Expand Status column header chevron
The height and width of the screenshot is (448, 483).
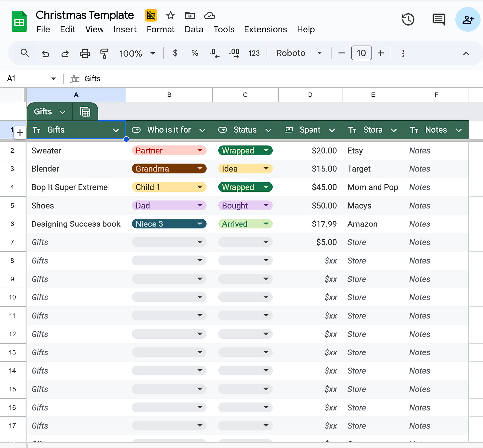[268, 130]
